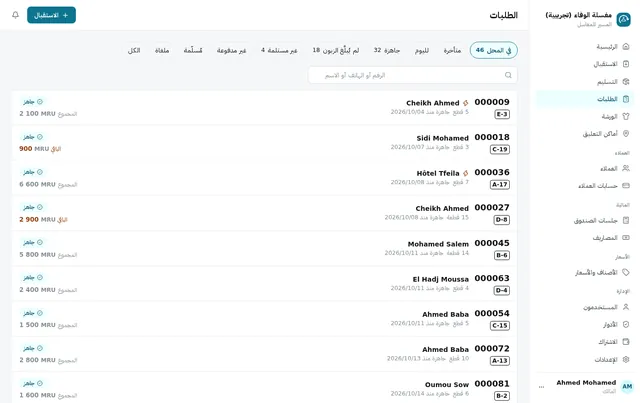Open order 000027
Image resolution: width=640 pixels, height=403 pixels.
click(264, 213)
